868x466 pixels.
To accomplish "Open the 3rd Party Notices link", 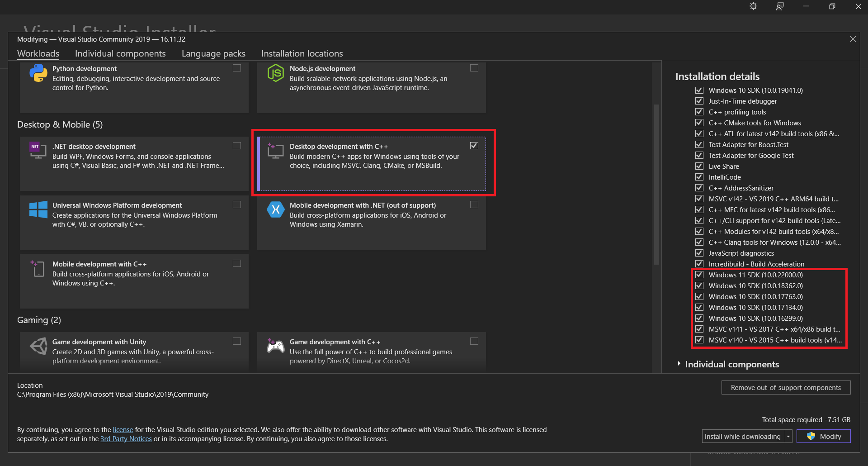I will coord(126,438).
